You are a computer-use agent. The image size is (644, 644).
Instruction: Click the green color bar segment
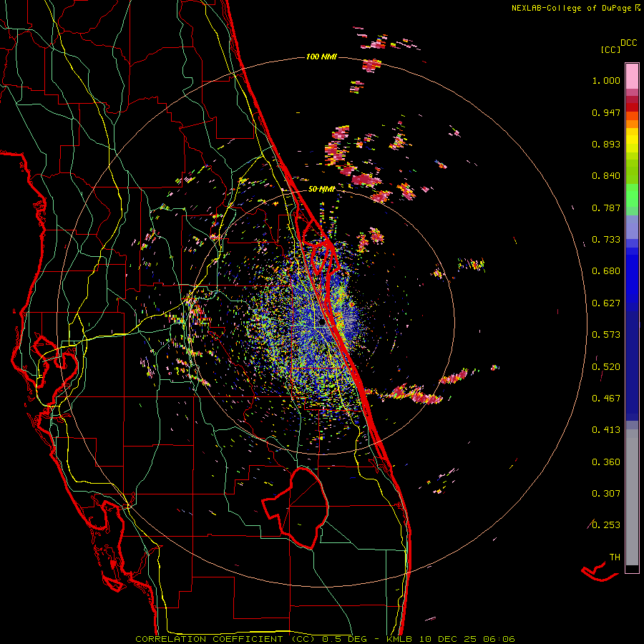632,195
